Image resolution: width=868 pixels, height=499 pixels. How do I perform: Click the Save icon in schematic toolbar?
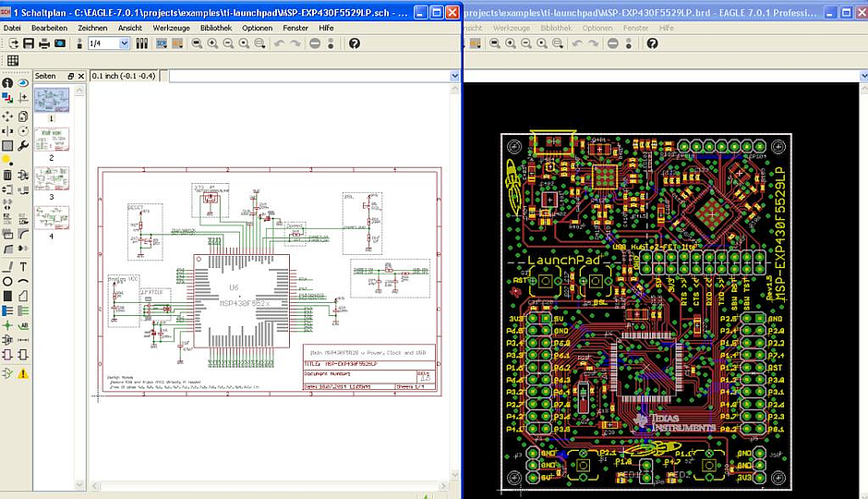pyautogui.click(x=29, y=43)
